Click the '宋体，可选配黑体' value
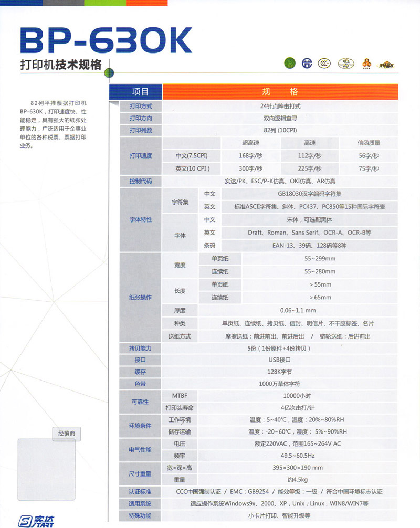The width and height of the screenshot is (420, 528). (x=310, y=219)
